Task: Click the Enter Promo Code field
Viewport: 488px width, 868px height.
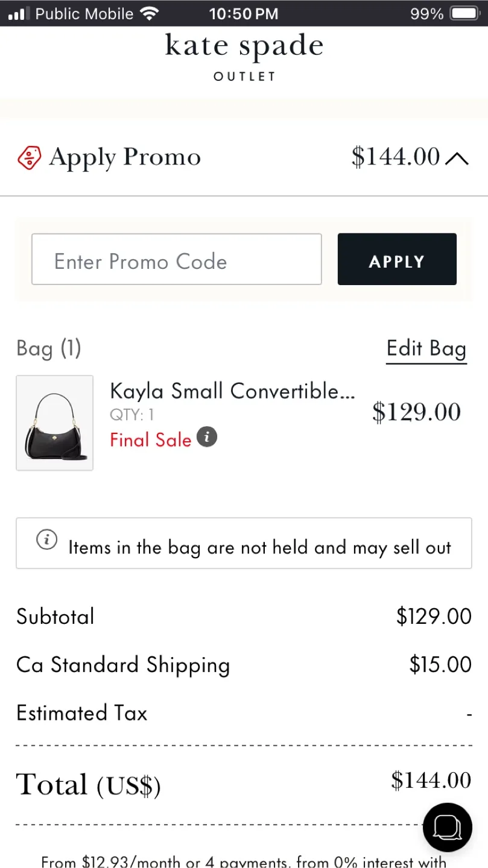Action: 176,259
